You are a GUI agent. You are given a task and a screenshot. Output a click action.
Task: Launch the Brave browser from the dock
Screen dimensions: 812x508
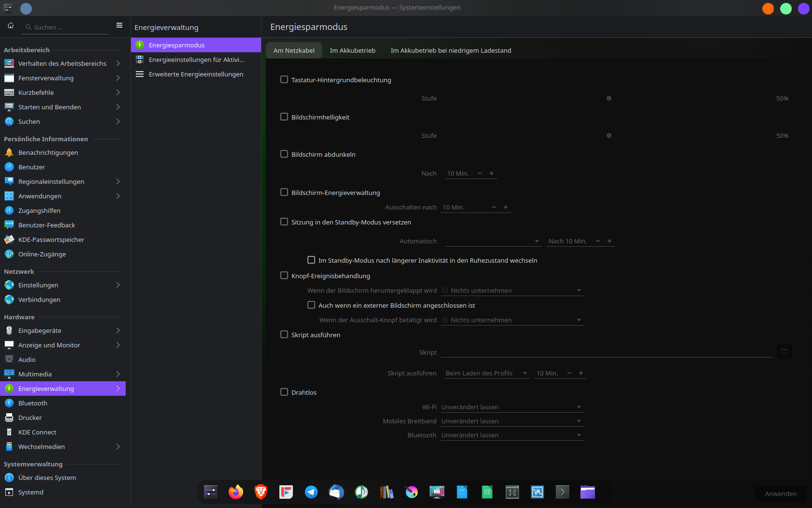coord(261,492)
